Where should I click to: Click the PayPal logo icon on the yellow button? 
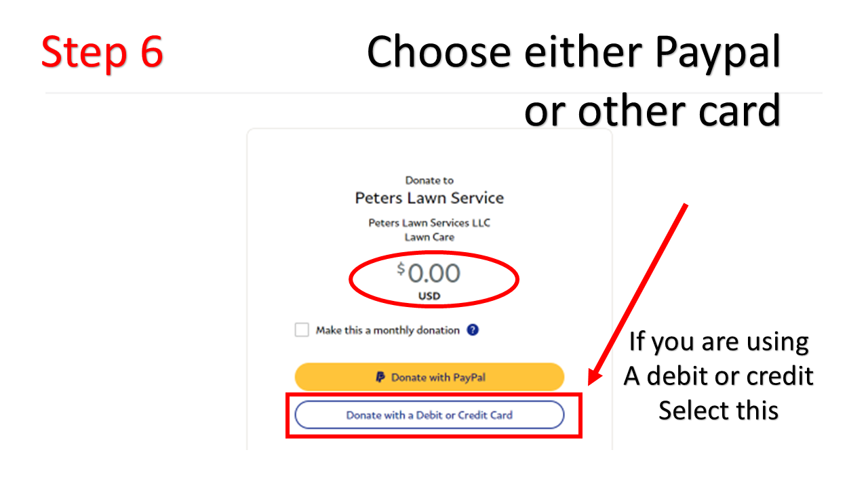(x=380, y=378)
